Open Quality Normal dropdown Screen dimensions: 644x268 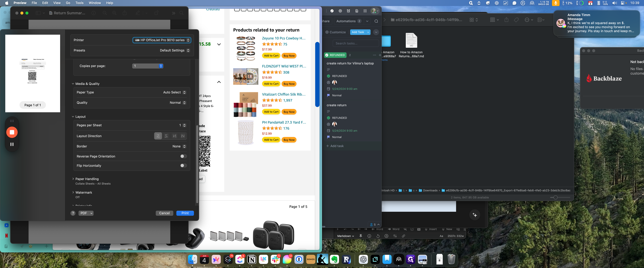[x=178, y=103]
